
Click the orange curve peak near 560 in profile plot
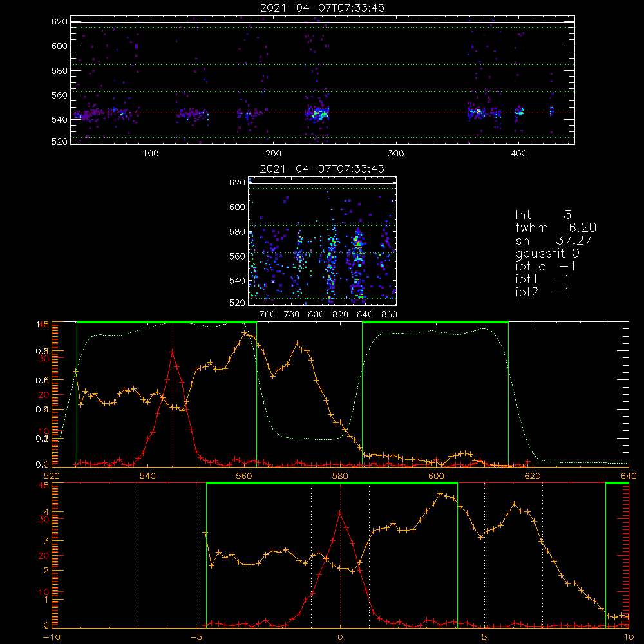[x=245, y=333]
